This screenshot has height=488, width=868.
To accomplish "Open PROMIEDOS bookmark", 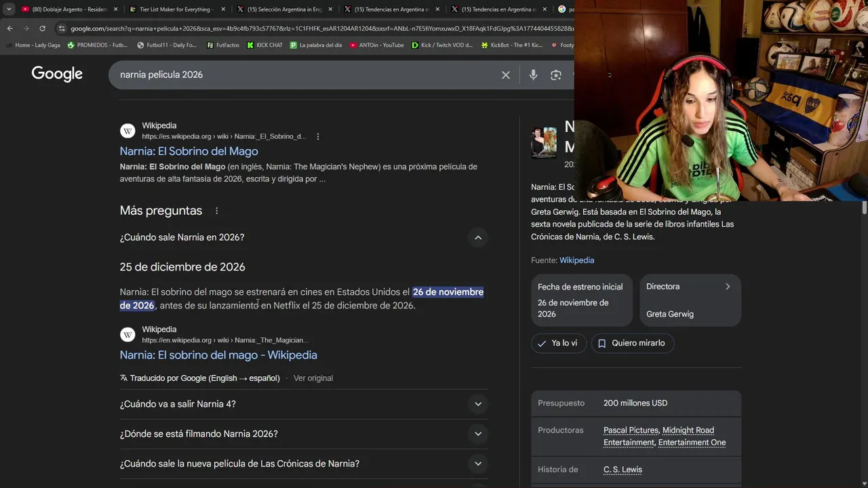I will (x=97, y=45).
